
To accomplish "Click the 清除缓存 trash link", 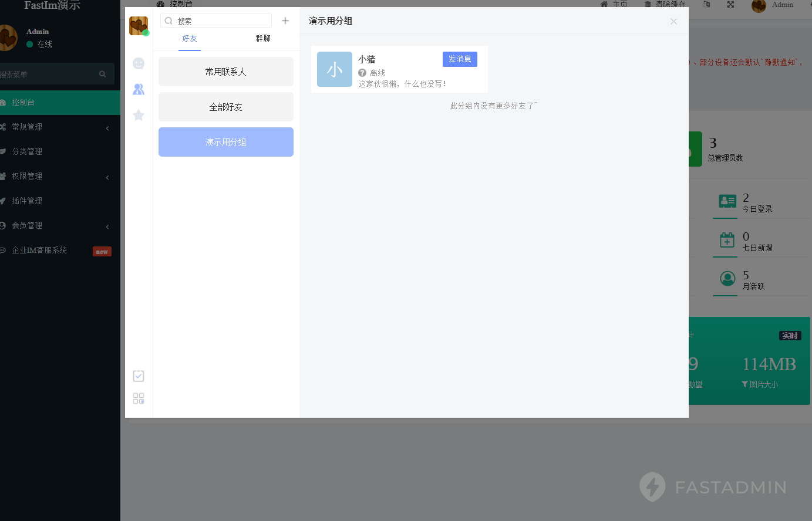I will [x=665, y=4].
